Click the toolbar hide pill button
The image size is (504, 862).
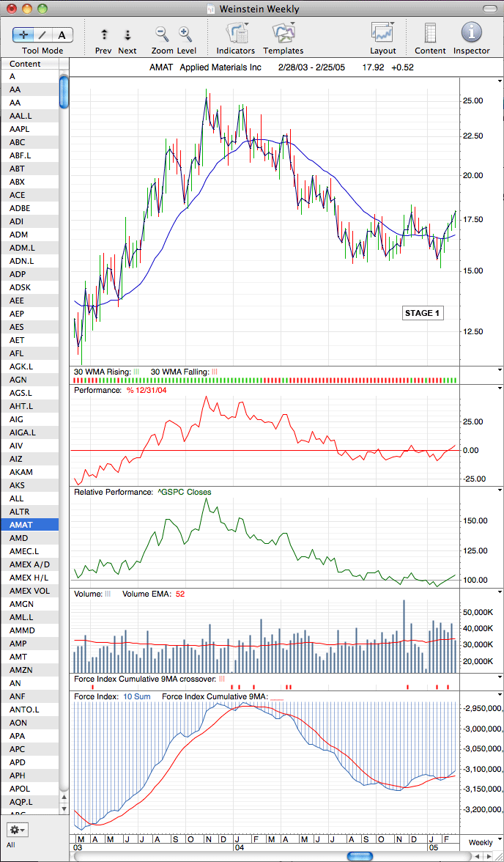489,9
